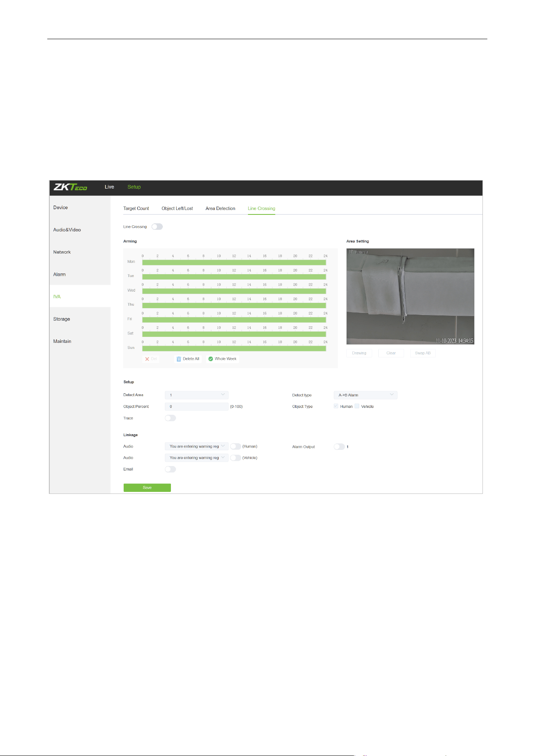Toggle the Trace switch
Image resolution: width=535 pixels, height=756 pixels.
pyautogui.click(x=171, y=418)
